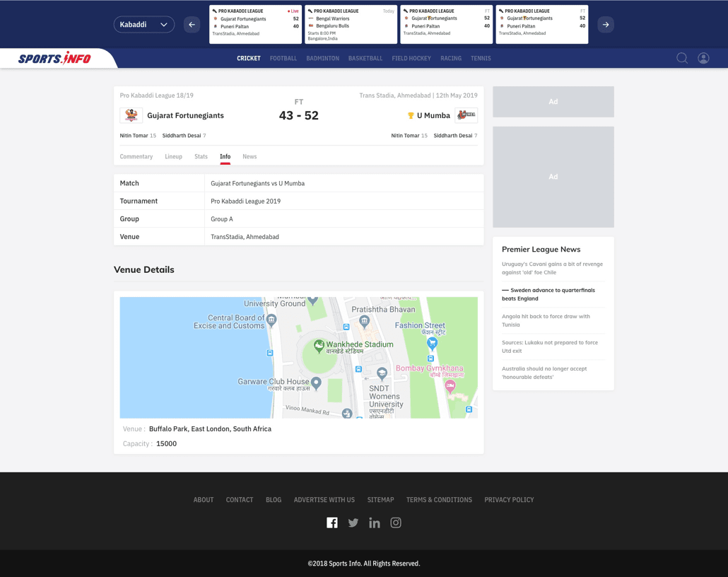Click the Gujarat Fortunegiants team logo
The image size is (728, 577).
pyautogui.click(x=131, y=115)
